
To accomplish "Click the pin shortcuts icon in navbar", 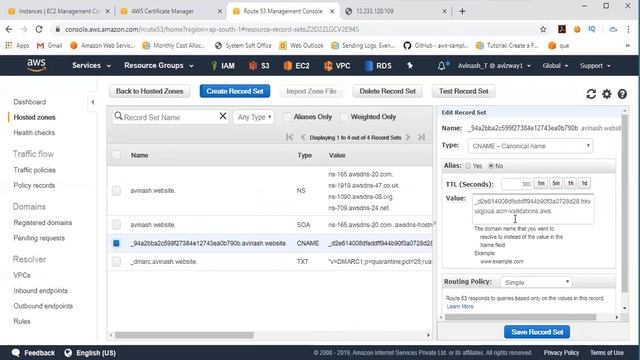I will tap(410, 66).
